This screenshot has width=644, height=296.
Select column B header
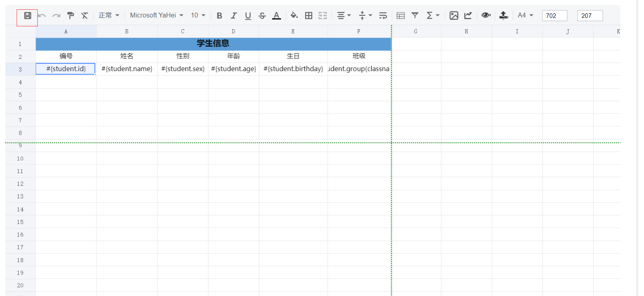pos(127,31)
